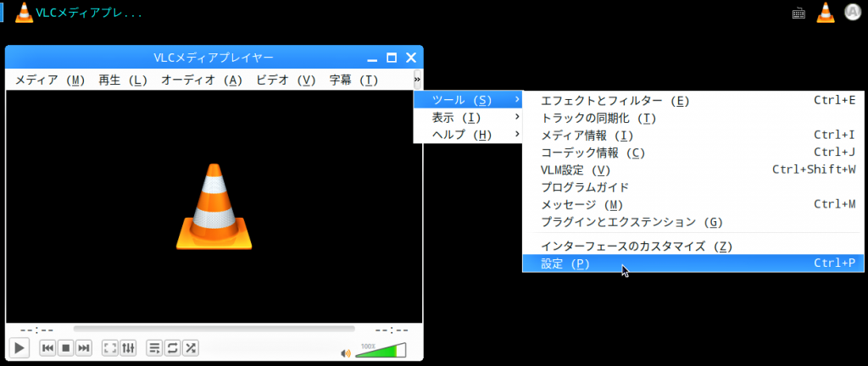
Task: Open プログラムガイド
Action: [x=693, y=187]
